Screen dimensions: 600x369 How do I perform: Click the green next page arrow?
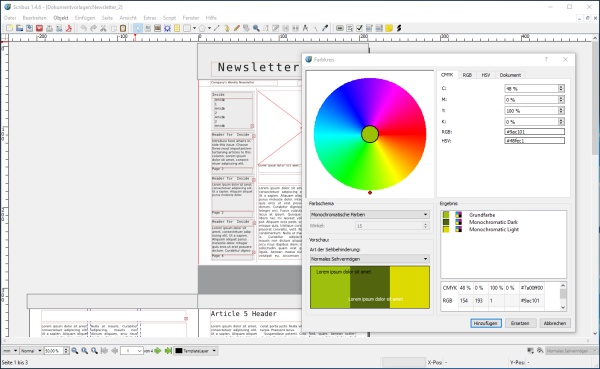(x=158, y=351)
